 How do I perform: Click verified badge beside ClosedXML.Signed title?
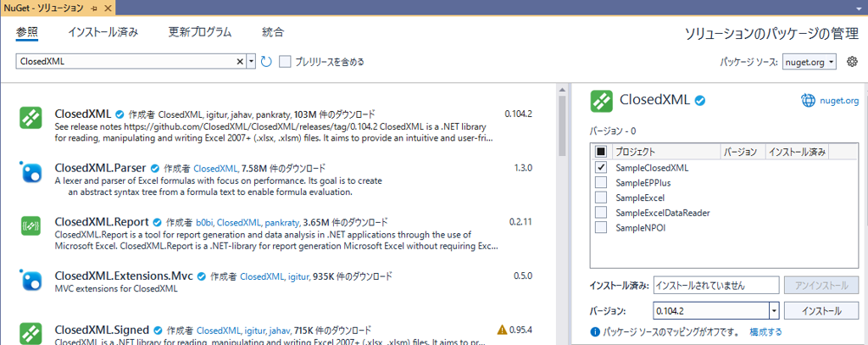159,331
